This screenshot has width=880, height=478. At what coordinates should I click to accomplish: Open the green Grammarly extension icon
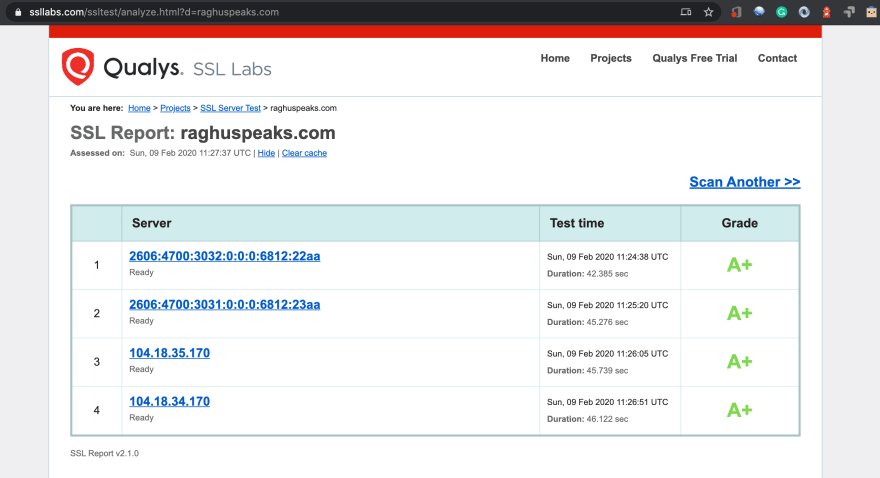781,12
